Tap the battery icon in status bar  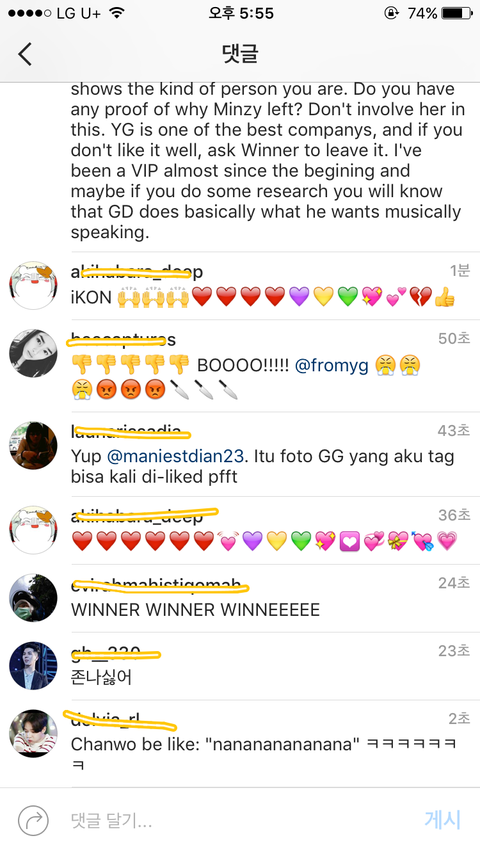(x=457, y=13)
